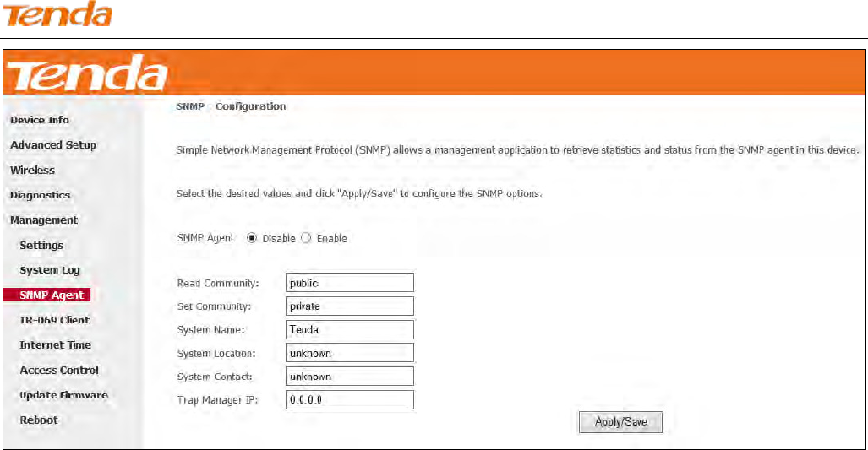This screenshot has width=868, height=450.
Task: Click the Tenda logo in orange banner
Action: coord(87,73)
